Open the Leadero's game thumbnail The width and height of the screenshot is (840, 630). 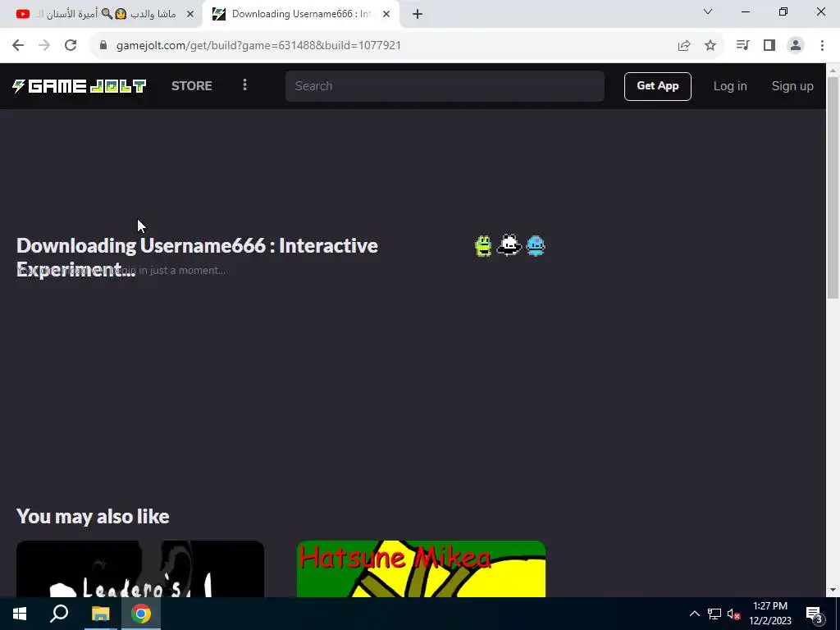pos(139,568)
